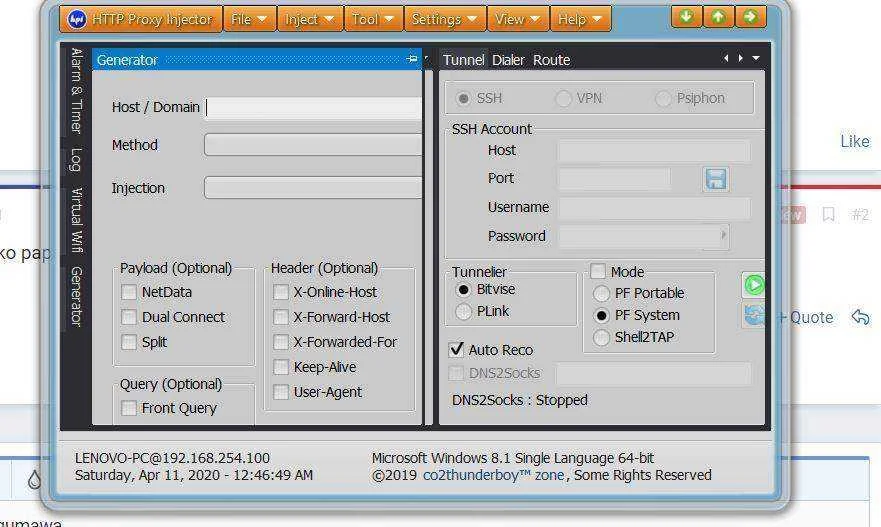Click the SSH Username field
The image size is (881, 527).
654,208
